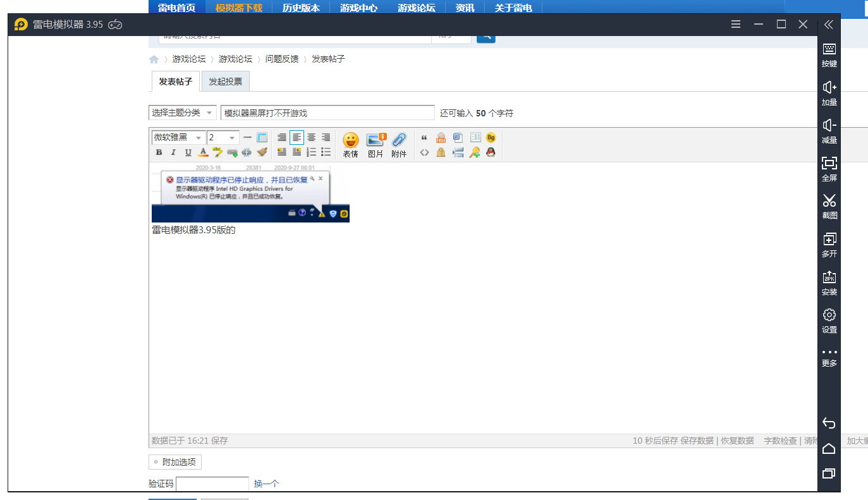This screenshot has height=500, width=868.
Task: Click the 换一个 captcha refresh link
Action: (266, 484)
